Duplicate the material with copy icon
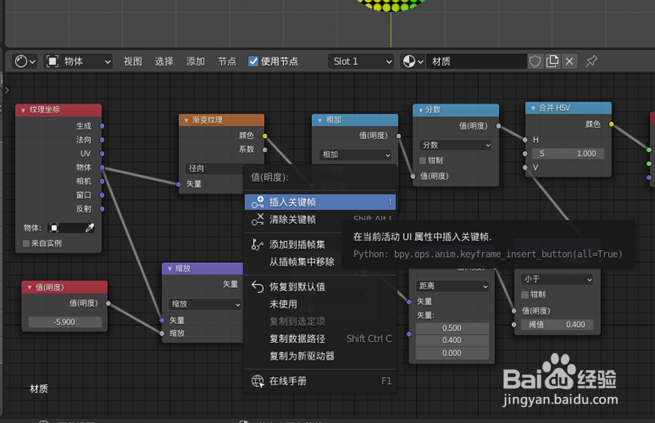Viewport: 655px width, 423px height. [x=552, y=61]
